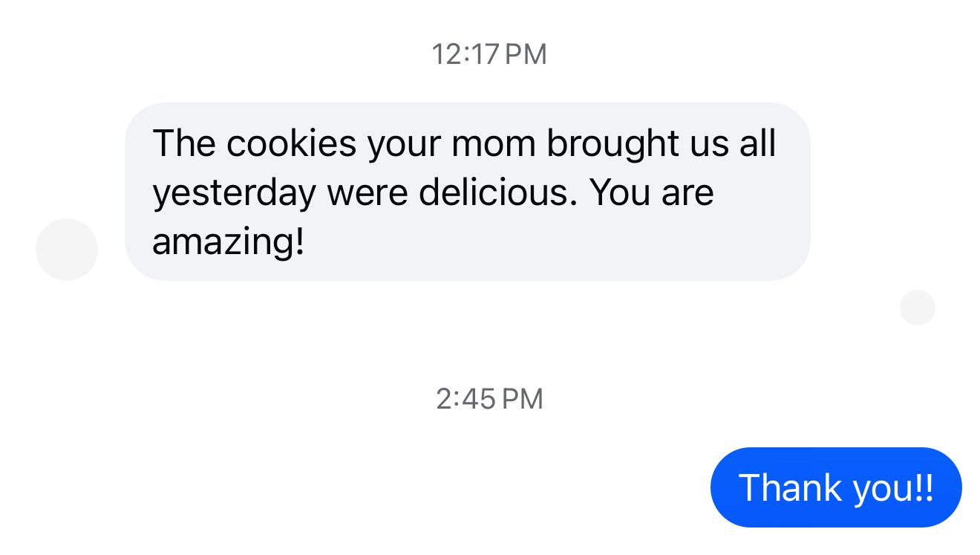Click the word "You" after "delicious."
Screen dimensions: 980x555
[618, 192]
